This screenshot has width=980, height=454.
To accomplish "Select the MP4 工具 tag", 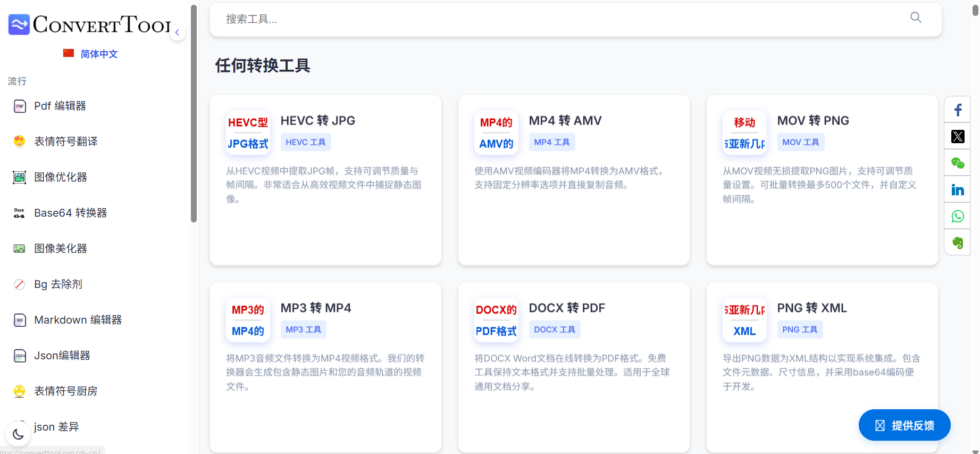I will click(552, 142).
